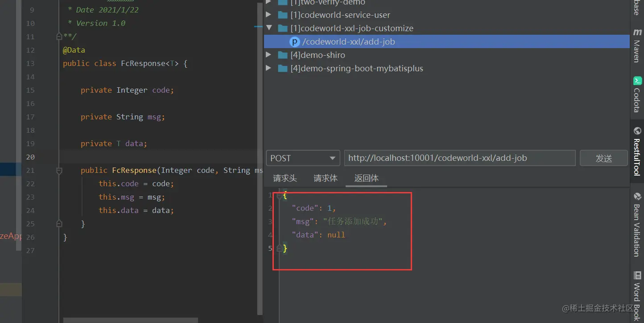
Task: Collapse the codeworld-xxl-job-customize module
Action: 268,28
